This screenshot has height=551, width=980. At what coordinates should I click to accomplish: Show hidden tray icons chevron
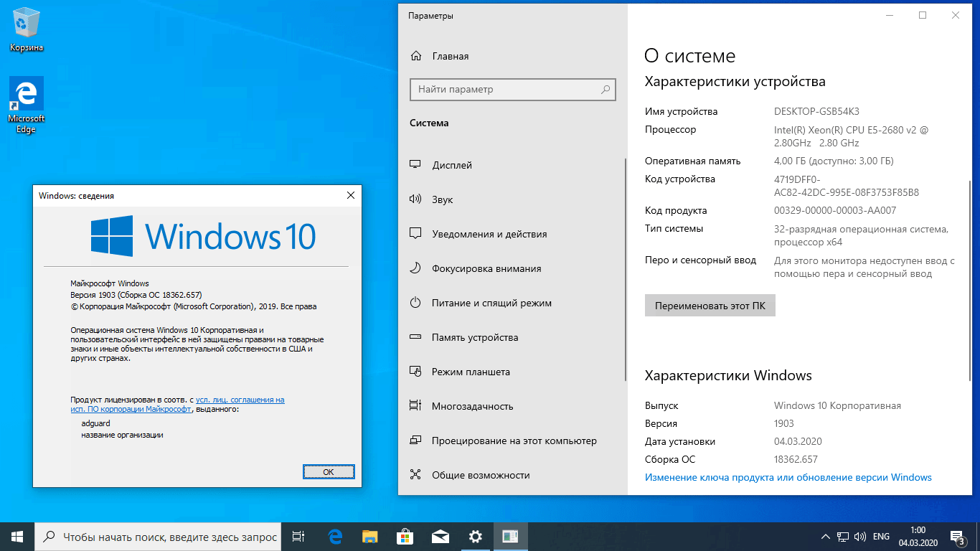point(826,537)
